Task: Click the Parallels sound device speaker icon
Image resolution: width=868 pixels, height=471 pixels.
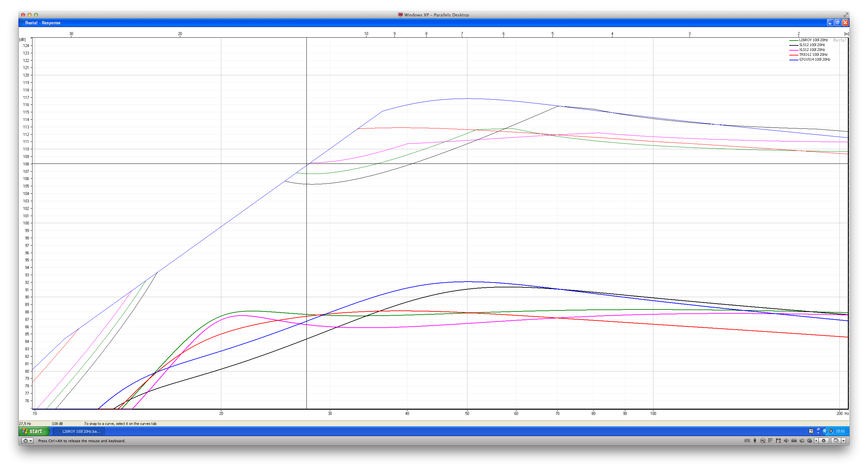Action: 786,441
